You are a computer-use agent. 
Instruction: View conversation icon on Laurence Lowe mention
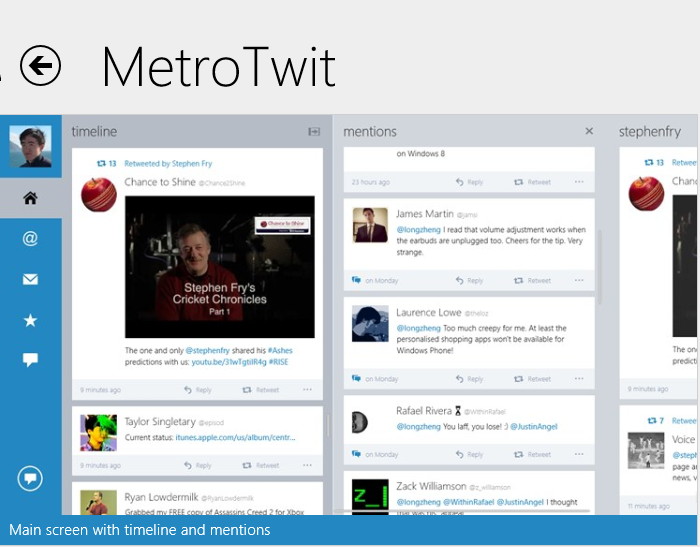[356, 379]
